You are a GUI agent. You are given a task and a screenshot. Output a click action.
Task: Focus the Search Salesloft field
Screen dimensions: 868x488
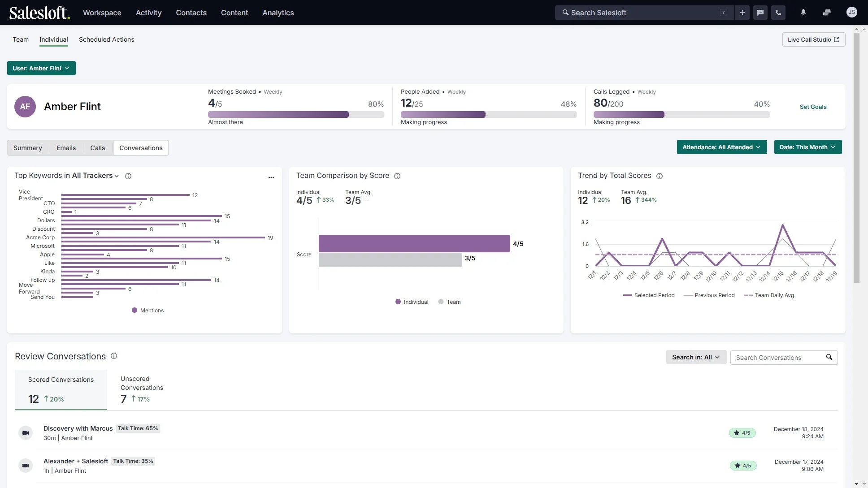coord(645,13)
